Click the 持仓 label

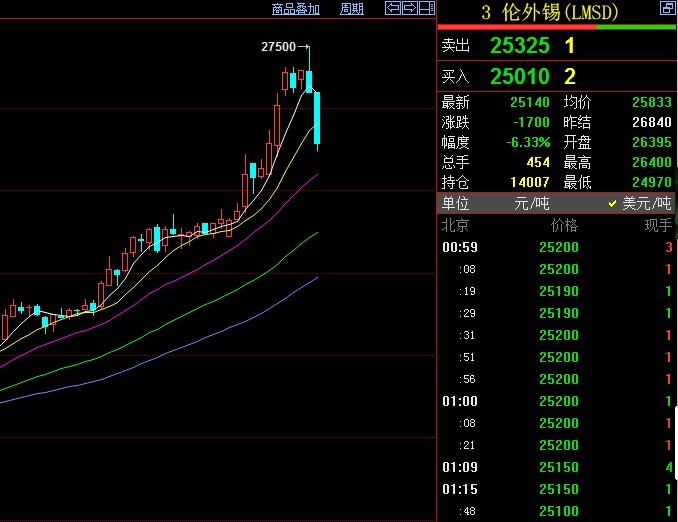click(455, 183)
